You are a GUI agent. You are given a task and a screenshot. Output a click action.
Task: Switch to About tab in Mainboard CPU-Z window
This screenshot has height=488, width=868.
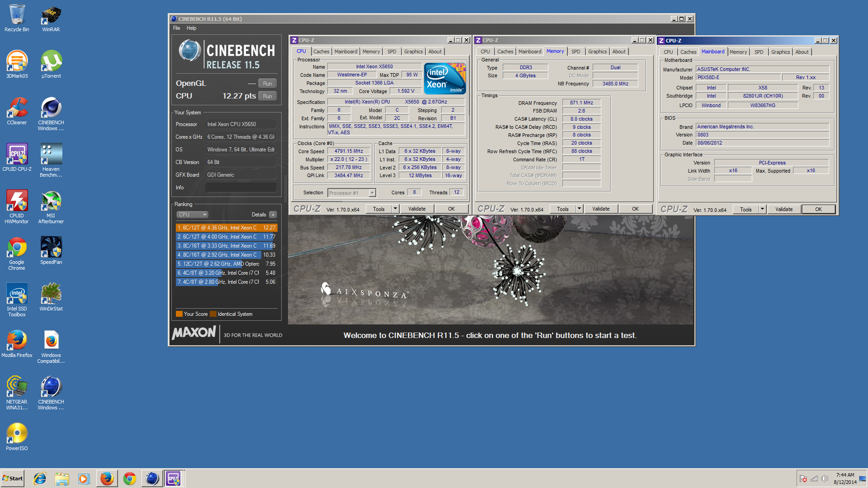tap(802, 52)
